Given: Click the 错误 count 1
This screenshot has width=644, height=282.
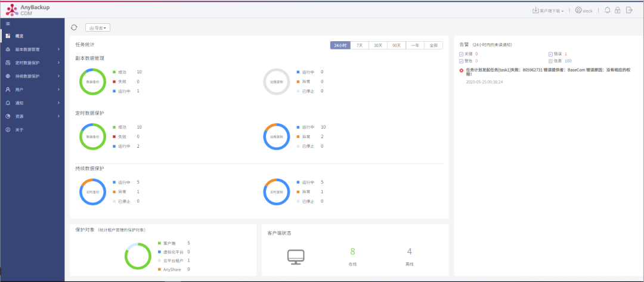Looking at the screenshot, I should click(565, 54).
